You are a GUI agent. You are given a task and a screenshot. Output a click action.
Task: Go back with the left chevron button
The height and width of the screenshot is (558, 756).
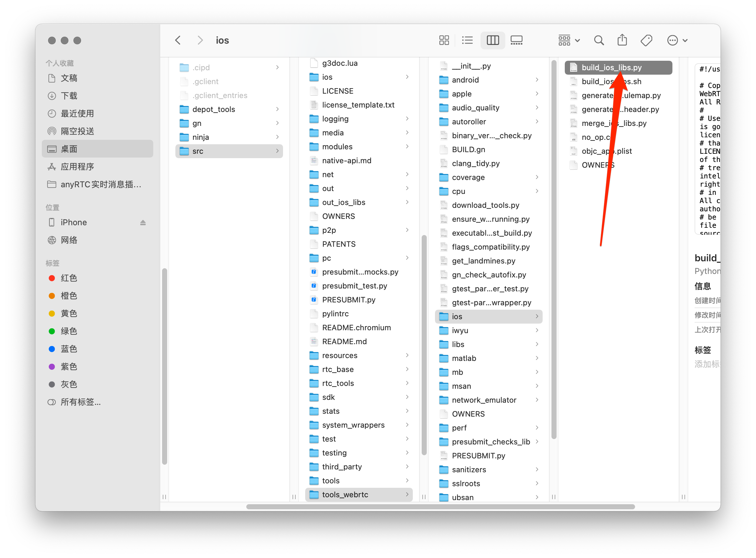coord(178,40)
